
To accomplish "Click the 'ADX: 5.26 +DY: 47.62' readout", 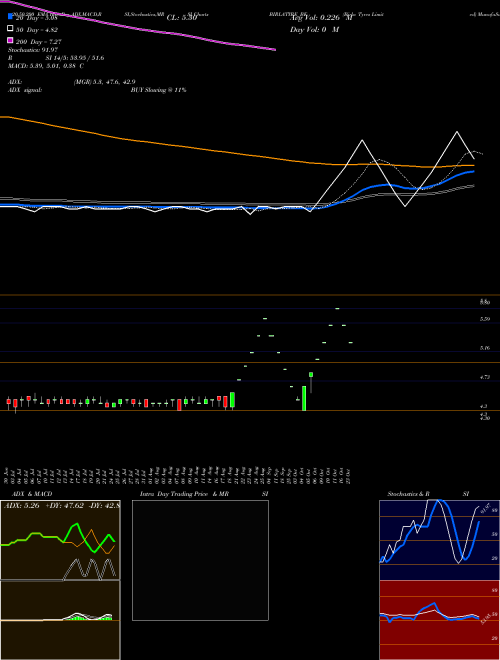I will pyautogui.click(x=44, y=506).
